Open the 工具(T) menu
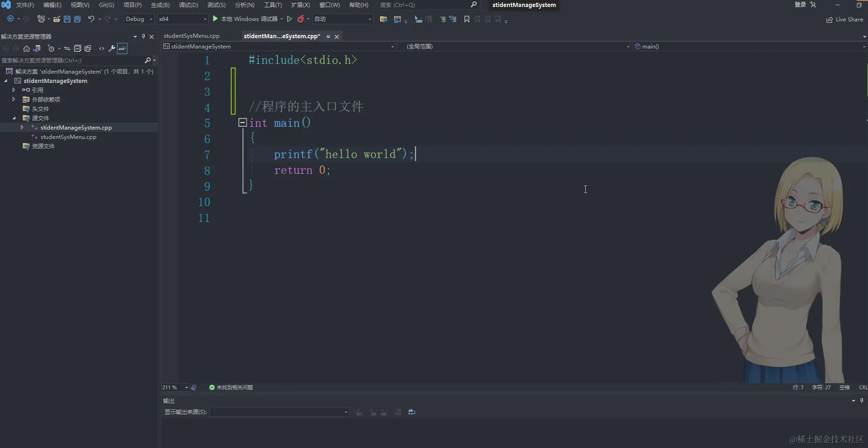This screenshot has width=868, height=448. coord(273,5)
